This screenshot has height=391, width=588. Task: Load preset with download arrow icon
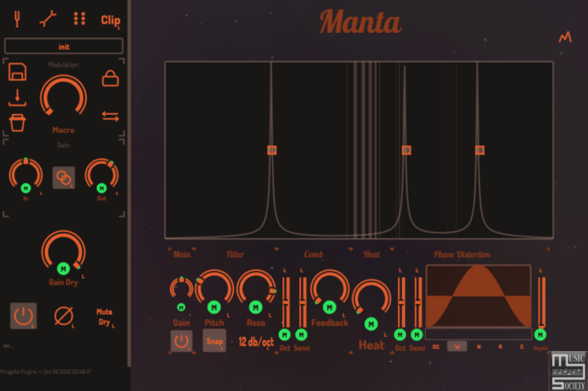(x=17, y=97)
